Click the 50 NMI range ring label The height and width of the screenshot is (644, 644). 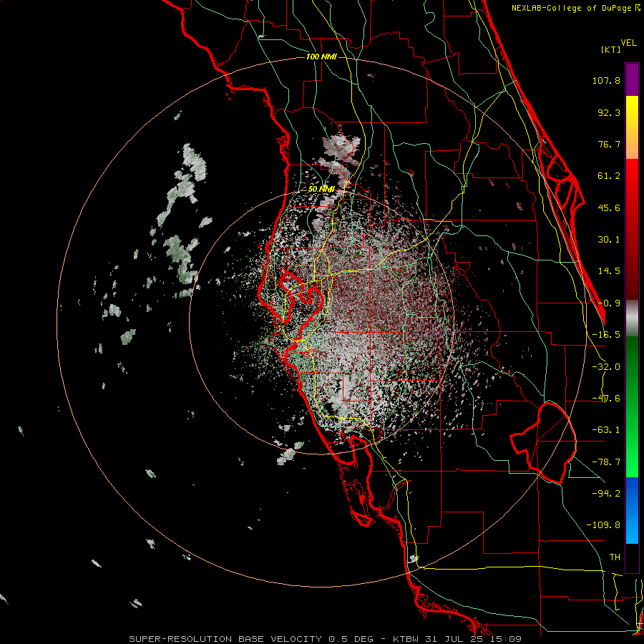pos(321,190)
